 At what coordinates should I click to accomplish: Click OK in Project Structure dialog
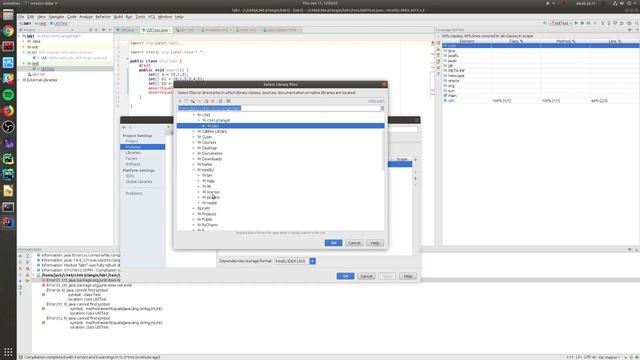345,276
